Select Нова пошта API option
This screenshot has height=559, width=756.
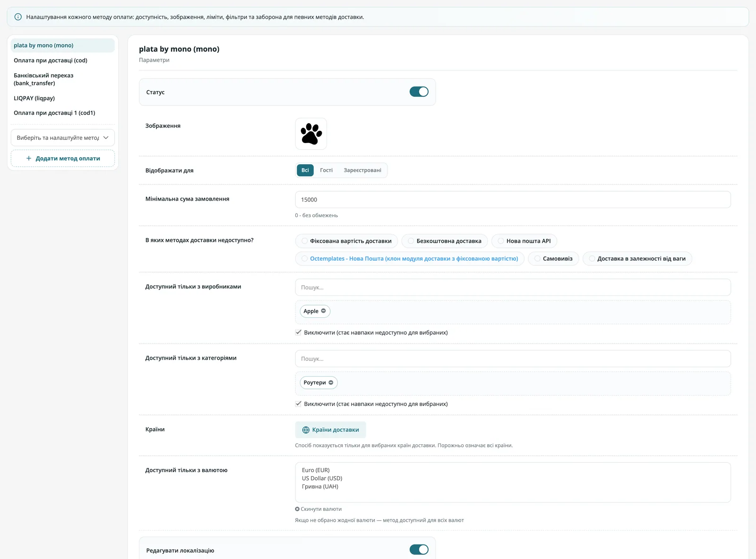pos(524,241)
